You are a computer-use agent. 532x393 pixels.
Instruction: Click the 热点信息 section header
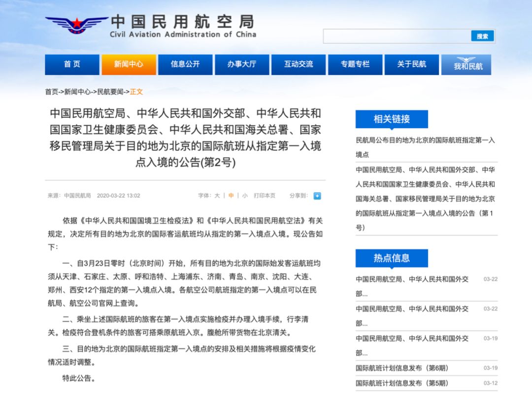pos(392,258)
